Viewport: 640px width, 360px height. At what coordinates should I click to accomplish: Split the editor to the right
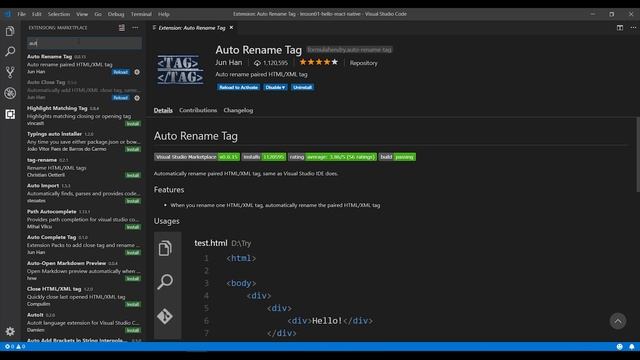(x=620, y=28)
